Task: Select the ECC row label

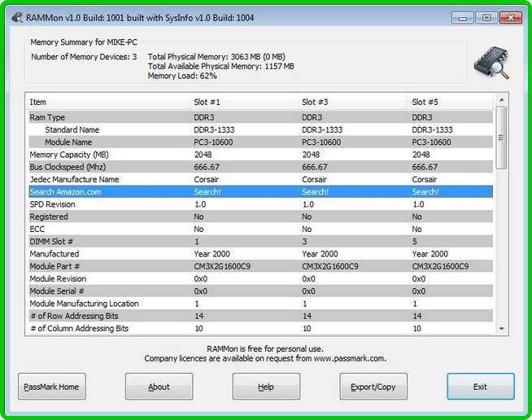Action: (x=37, y=230)
